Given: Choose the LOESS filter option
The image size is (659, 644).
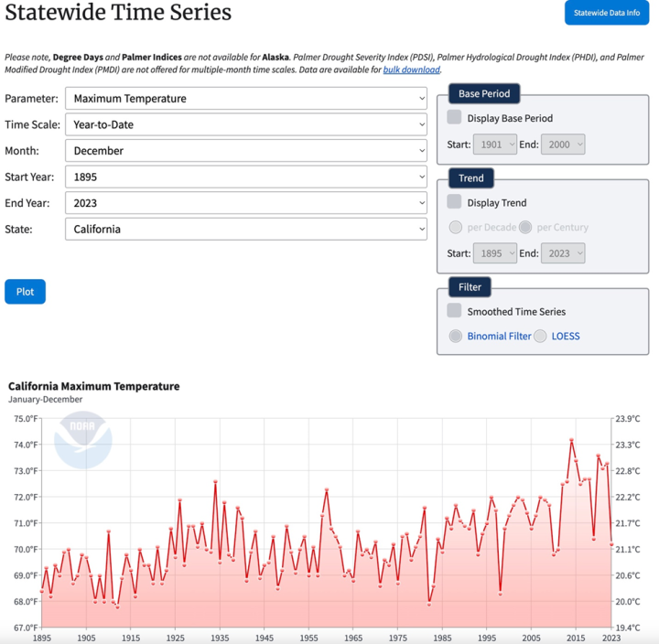Looking at the screenshot, I should (540, 336).
